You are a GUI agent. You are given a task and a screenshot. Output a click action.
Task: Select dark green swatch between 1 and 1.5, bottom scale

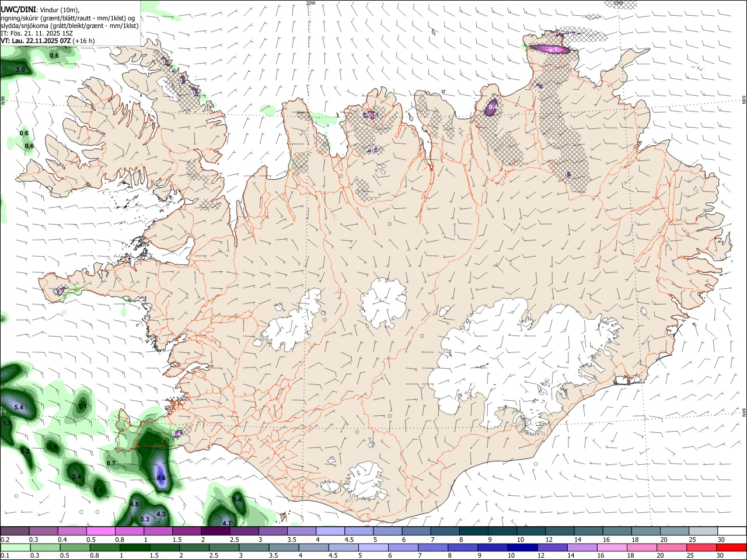click(135, 548)
